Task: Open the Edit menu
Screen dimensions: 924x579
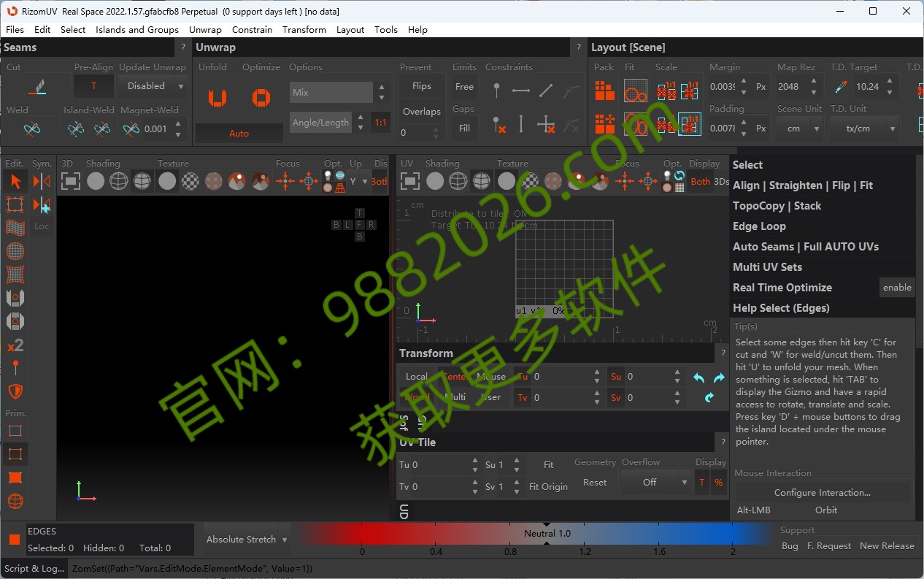Action: click(42, 30)
